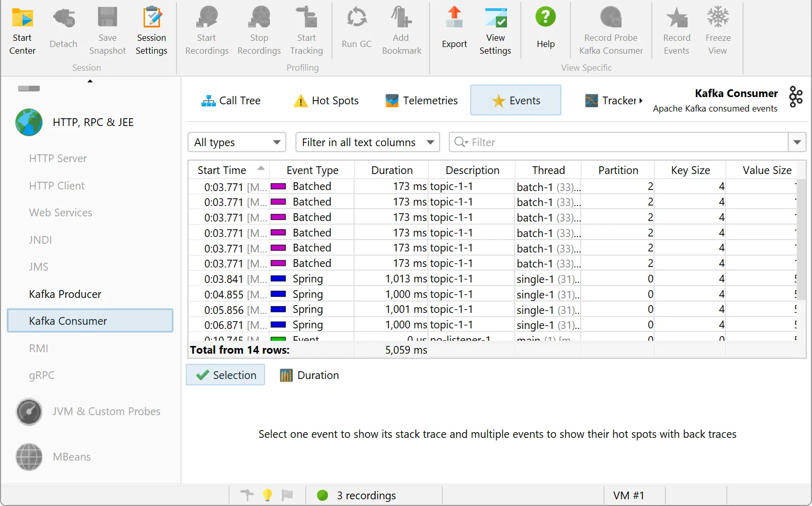Switch to the Telemetries tab
Image resolution: width=812 pixels, height=506 pixels.
click(421, 101)
